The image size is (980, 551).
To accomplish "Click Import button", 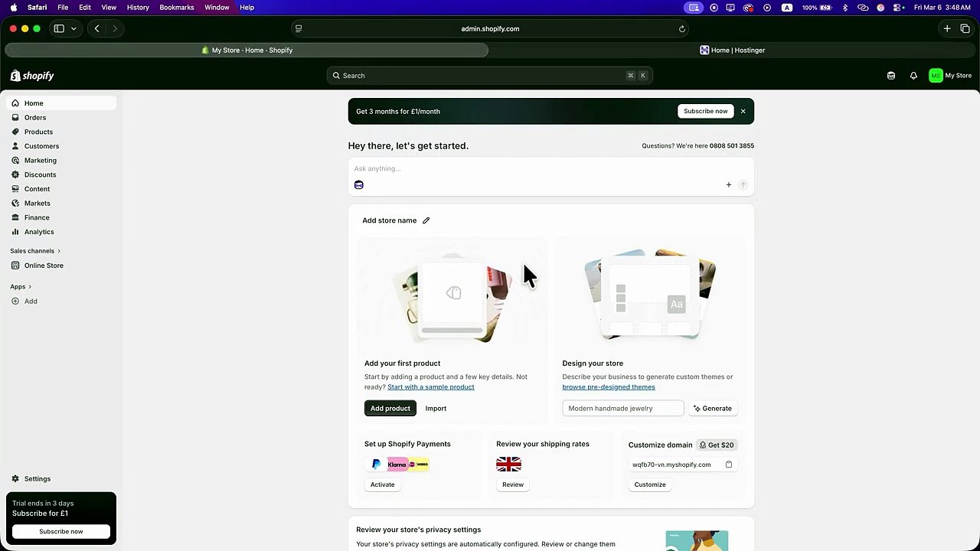I will pyautogui.click(x=436, y=409).
